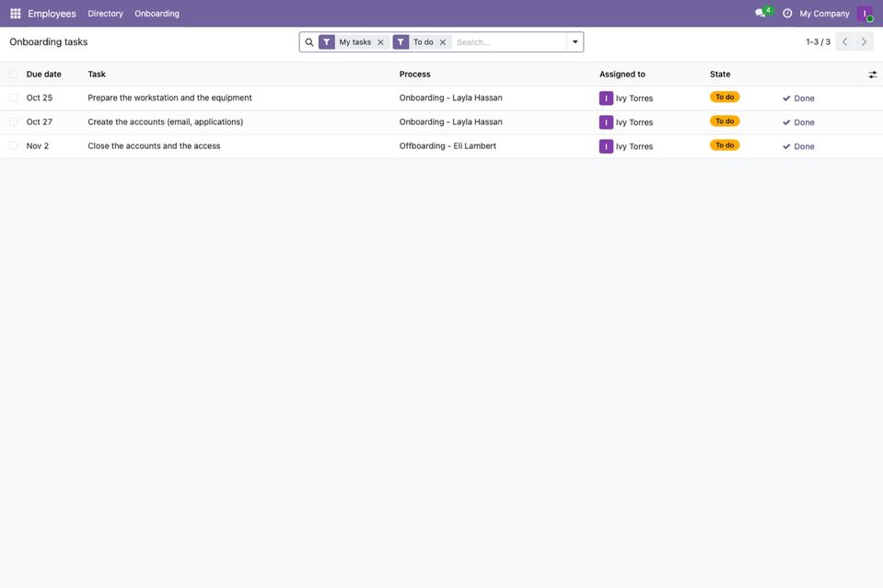The height and width of the screenshot is (588, 883).
Task: Open 'Close the accounts and the access' task
Action: (155, 146)
